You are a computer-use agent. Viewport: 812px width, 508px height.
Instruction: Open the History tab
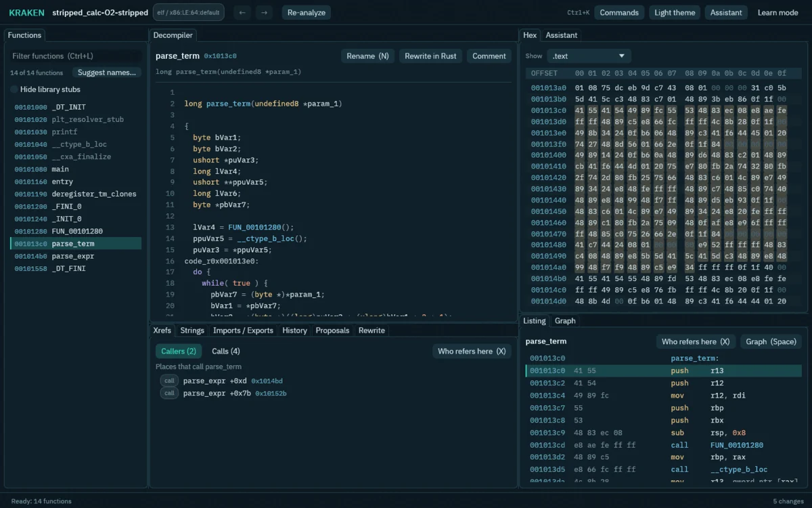pos(294,331)
